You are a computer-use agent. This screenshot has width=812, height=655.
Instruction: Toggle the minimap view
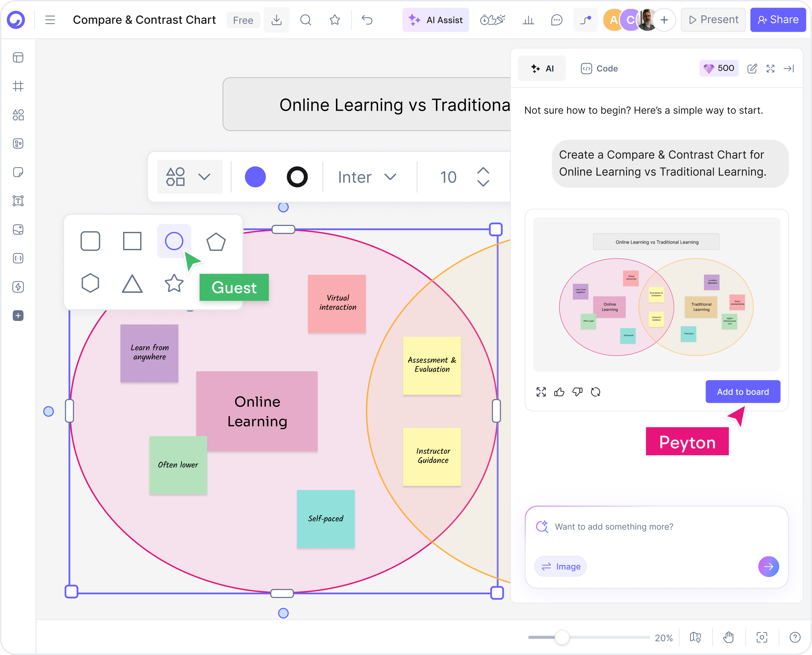click(x=695, y=637)
